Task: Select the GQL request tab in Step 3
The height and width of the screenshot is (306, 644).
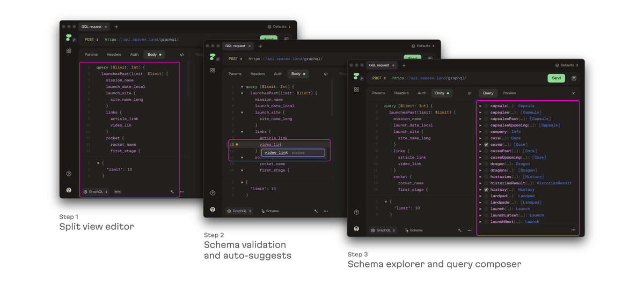Action: [x=381, y=65]
